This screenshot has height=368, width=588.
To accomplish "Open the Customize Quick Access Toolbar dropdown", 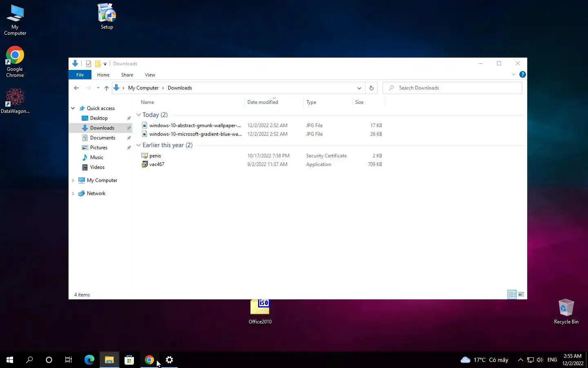I will (105, 64).
